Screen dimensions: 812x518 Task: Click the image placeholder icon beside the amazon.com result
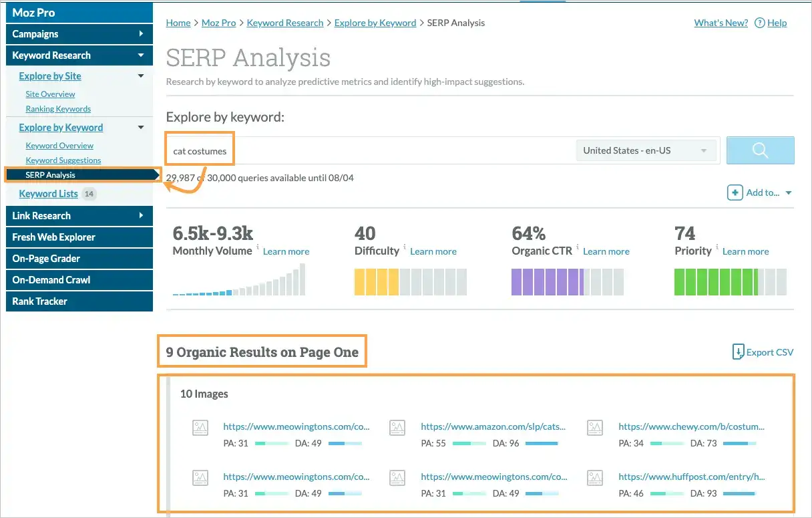(397, 427)
